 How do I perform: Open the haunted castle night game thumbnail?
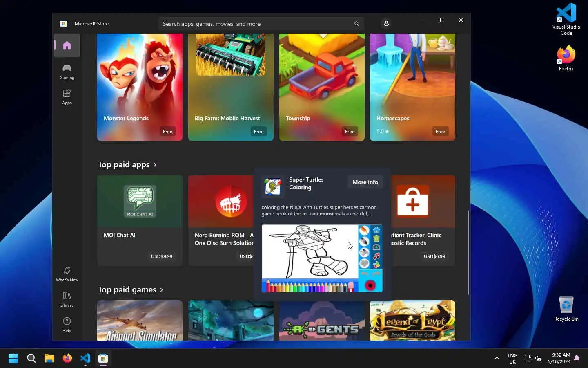click(231, 320)
